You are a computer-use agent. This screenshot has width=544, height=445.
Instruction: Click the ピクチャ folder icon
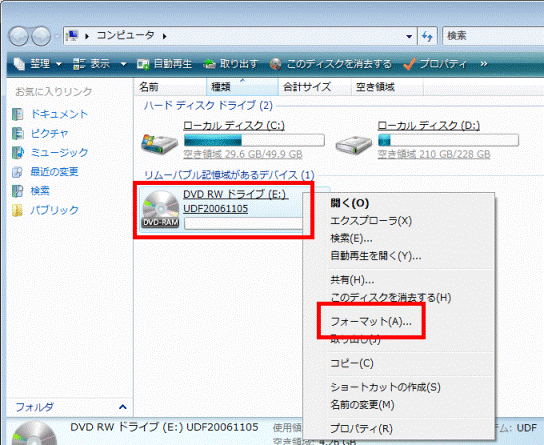point(18,134)
